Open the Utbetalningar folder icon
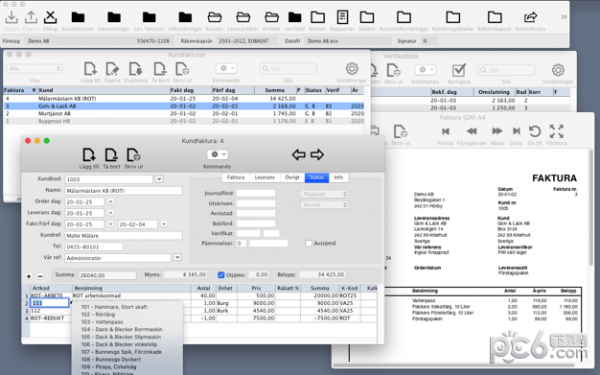The height and width of the screenshot is (375, 600). (x=185, y=17)
